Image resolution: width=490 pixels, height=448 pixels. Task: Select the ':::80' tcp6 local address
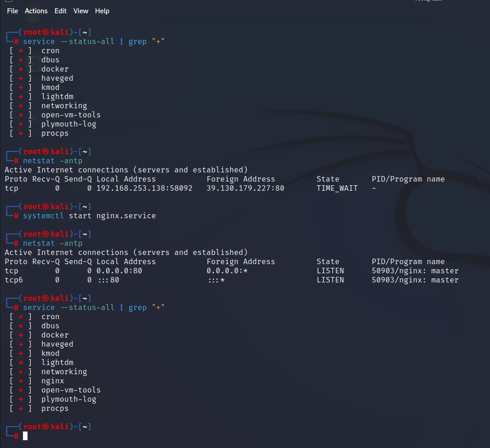click(108, 280)
